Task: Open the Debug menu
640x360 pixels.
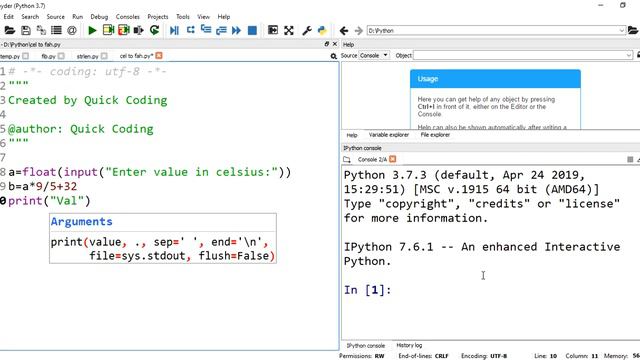Action: click(x=99, y=17)
